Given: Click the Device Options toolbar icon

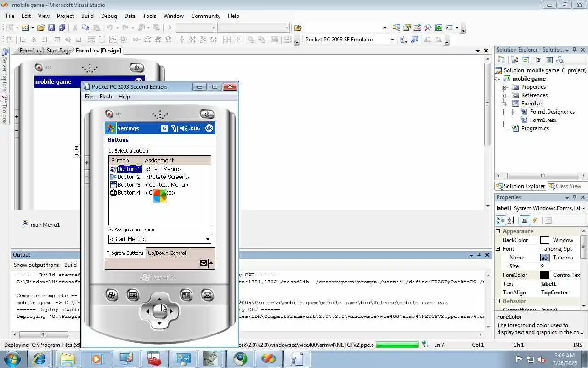Looking at the screenshot, I should 415,40.
